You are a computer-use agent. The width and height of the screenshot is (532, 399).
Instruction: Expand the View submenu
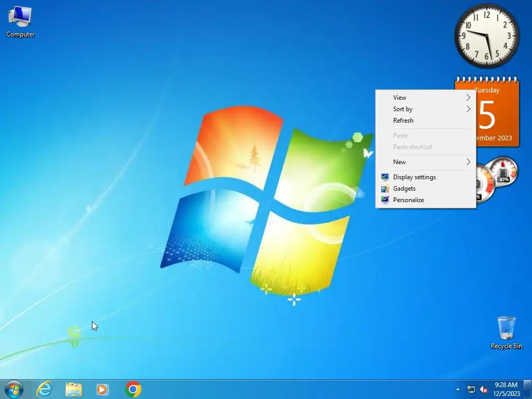point(425,97)
